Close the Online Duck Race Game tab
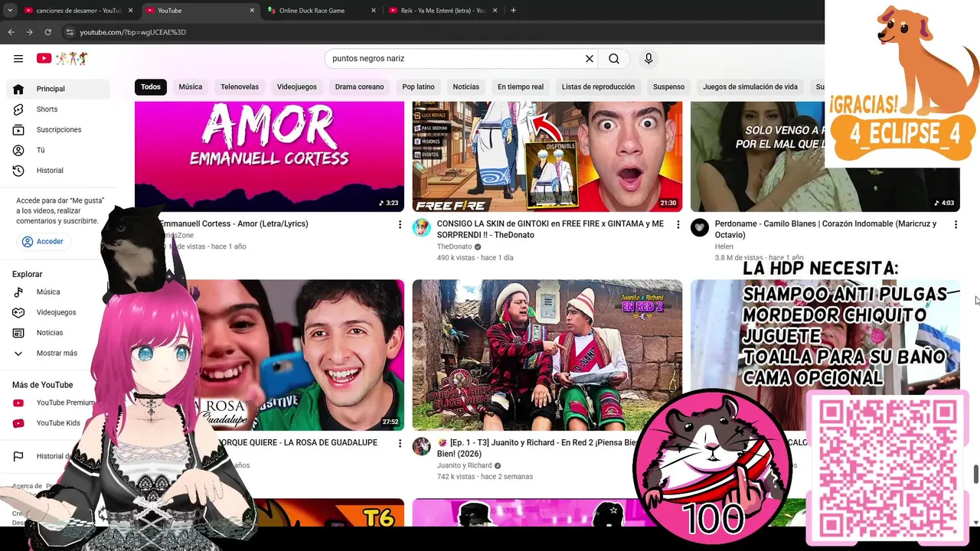Image resolution: width=980 pixels, height=551 pixels. pyautogui.click(x=374, y=11)
